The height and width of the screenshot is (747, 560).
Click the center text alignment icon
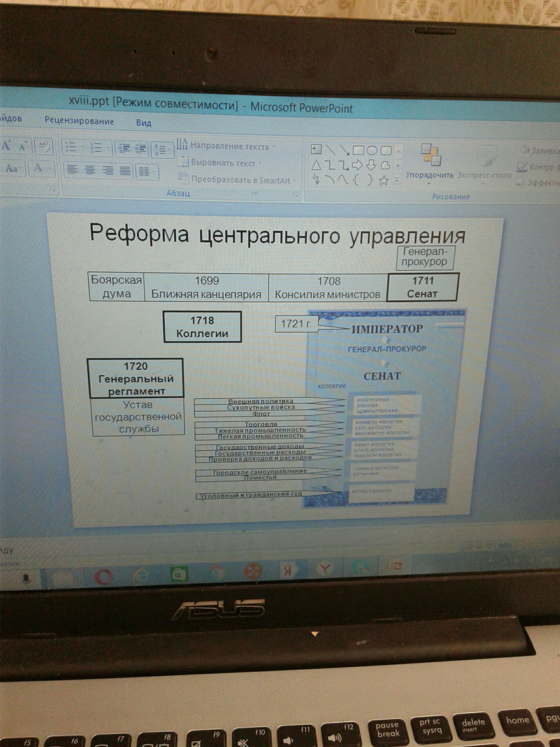90,170
